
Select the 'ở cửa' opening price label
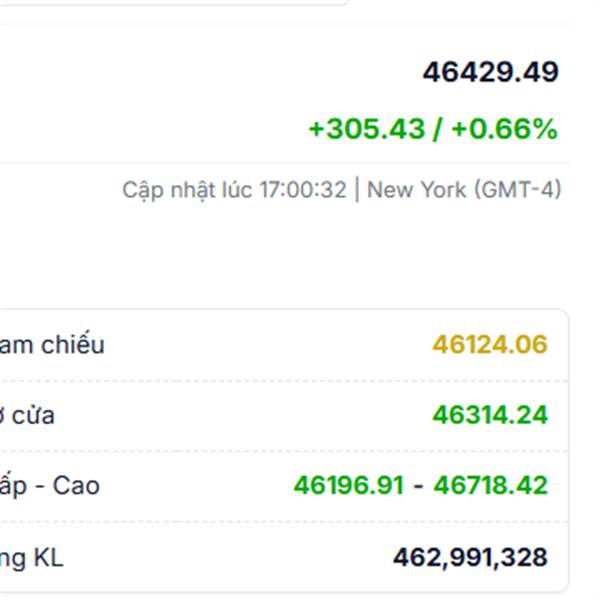click(28, 415)
